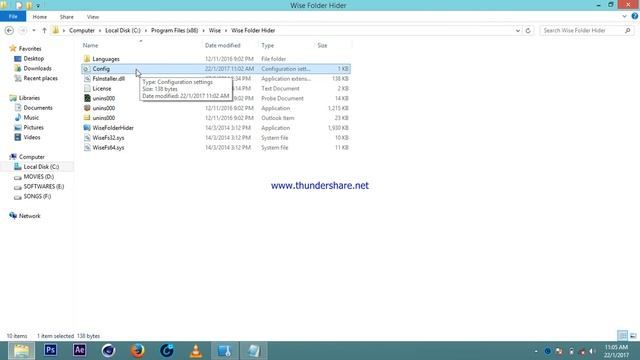640x360 pixels.
Task: Select the unins000 Probe Document icon
Action: click(x=87, y=98)
